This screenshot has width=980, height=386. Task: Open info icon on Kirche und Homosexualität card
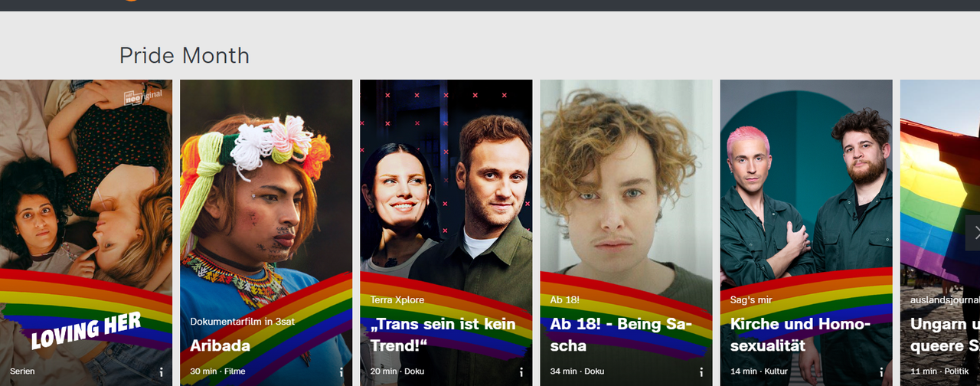click(881, 371)
